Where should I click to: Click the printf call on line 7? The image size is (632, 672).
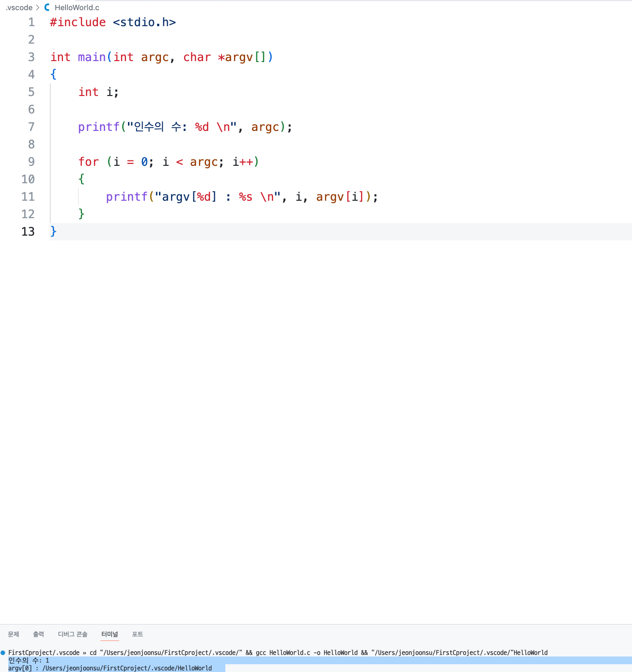tap(98, 127)
